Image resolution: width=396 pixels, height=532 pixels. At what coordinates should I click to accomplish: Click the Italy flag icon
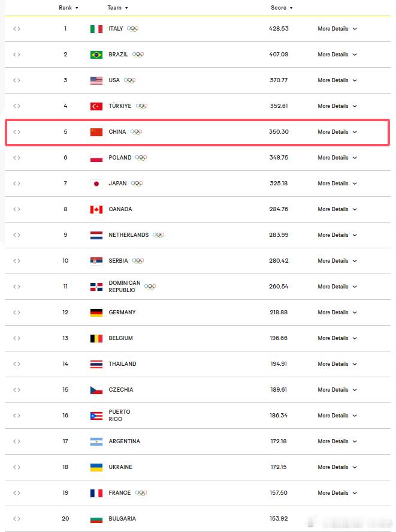[x=96, y=29]
